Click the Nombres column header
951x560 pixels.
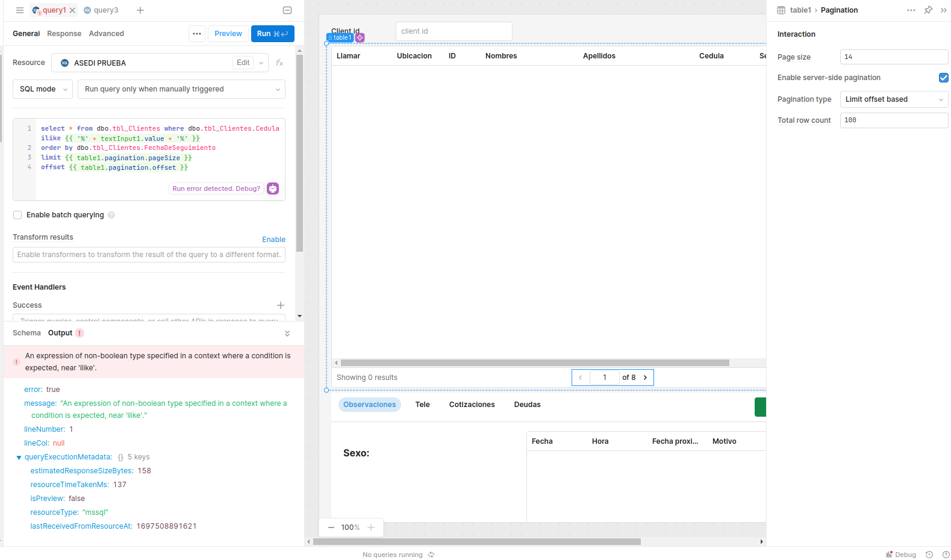(x=501, y=56)
